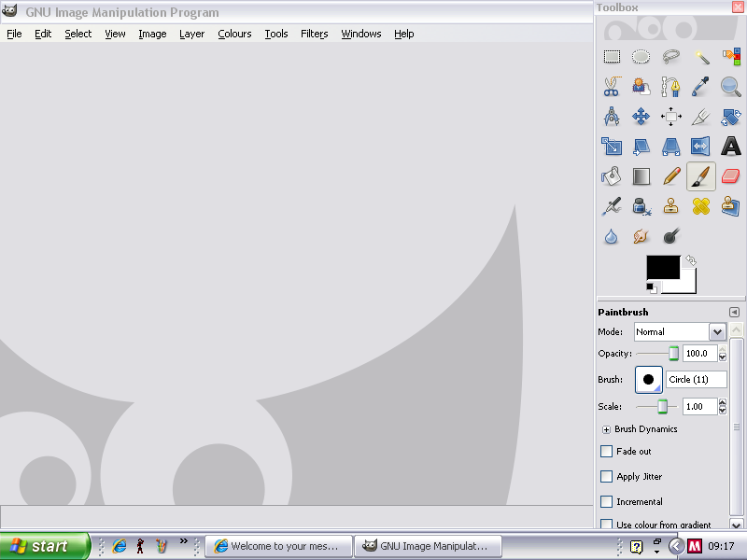The image size is (747, 560).
Task: Activate the Zoom tool
Action: point(731,86)
